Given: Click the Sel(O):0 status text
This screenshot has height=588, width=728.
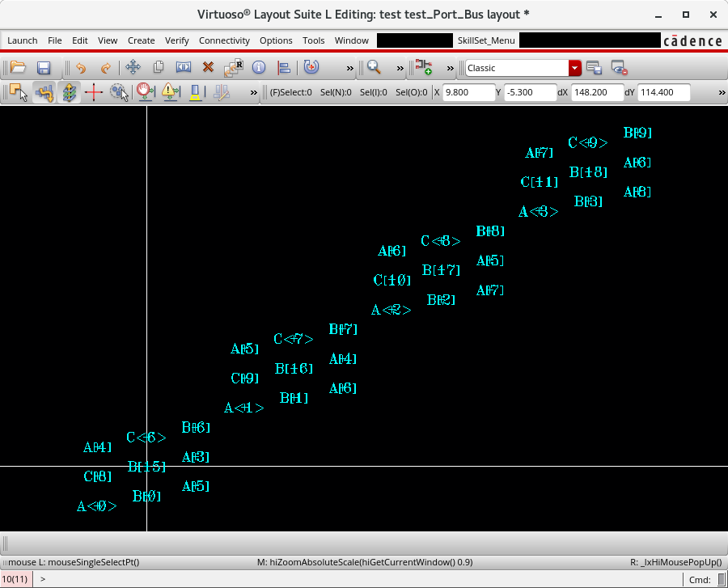Looking at the screenshot, I should (x=412, y=92).
